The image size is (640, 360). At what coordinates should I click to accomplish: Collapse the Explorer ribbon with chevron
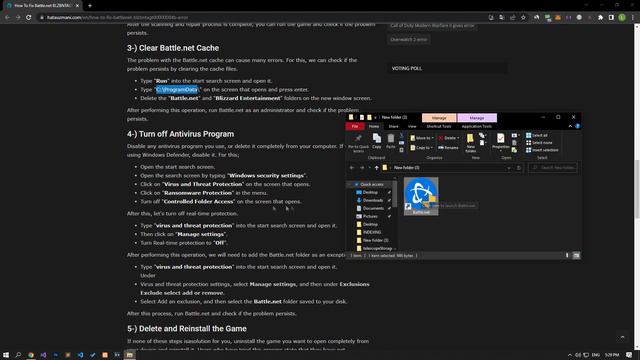[570, 126]
